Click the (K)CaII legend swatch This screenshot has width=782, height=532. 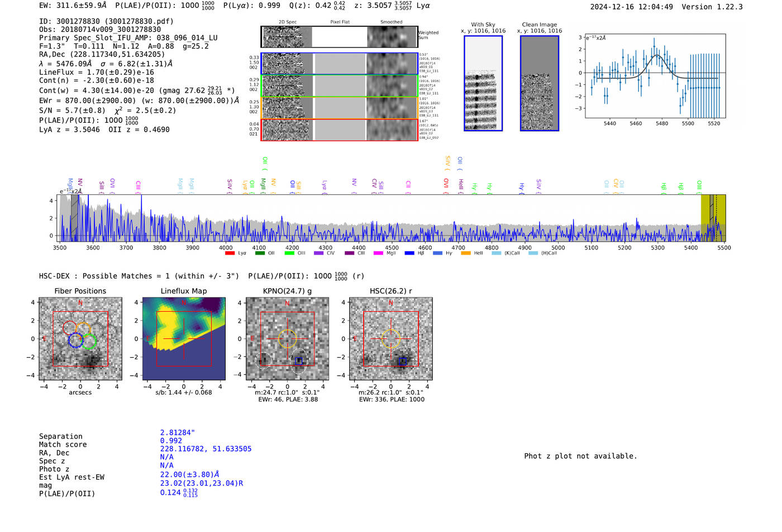[x=496, y=253]
